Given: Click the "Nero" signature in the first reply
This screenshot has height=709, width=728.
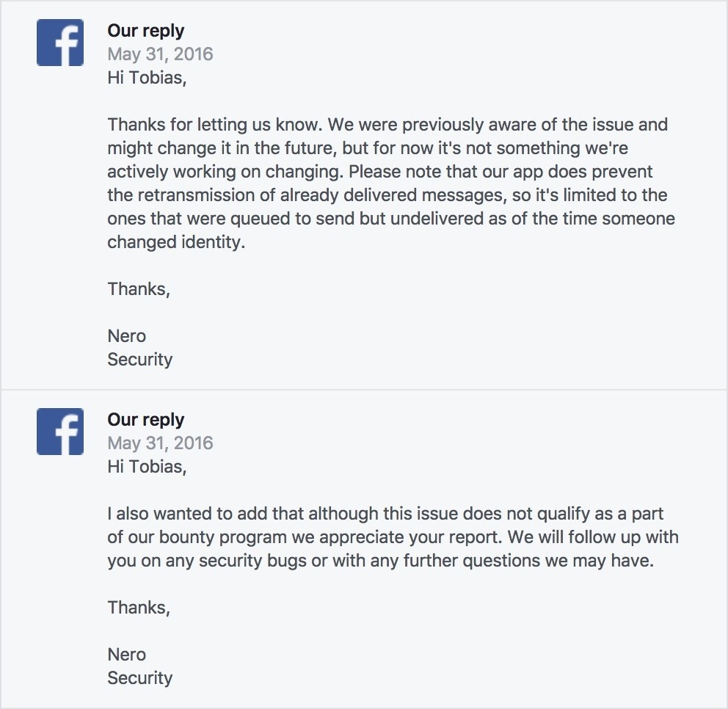Looking at the screenshot, I should coord(126,336).
